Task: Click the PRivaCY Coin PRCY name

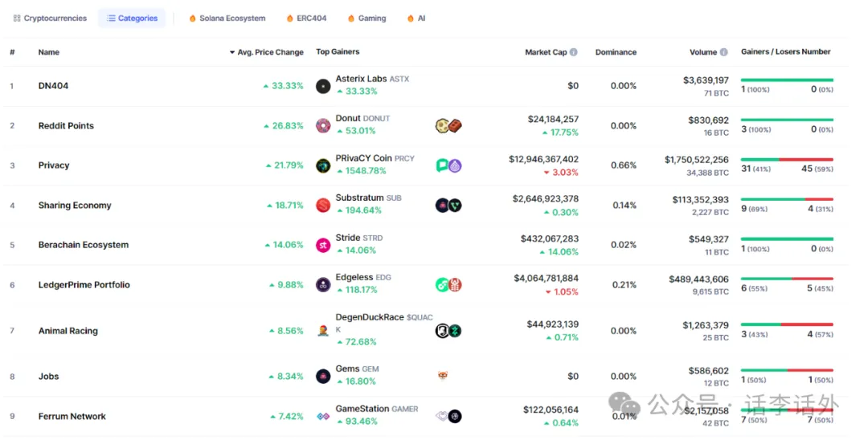Action: (x=375, y=158)
